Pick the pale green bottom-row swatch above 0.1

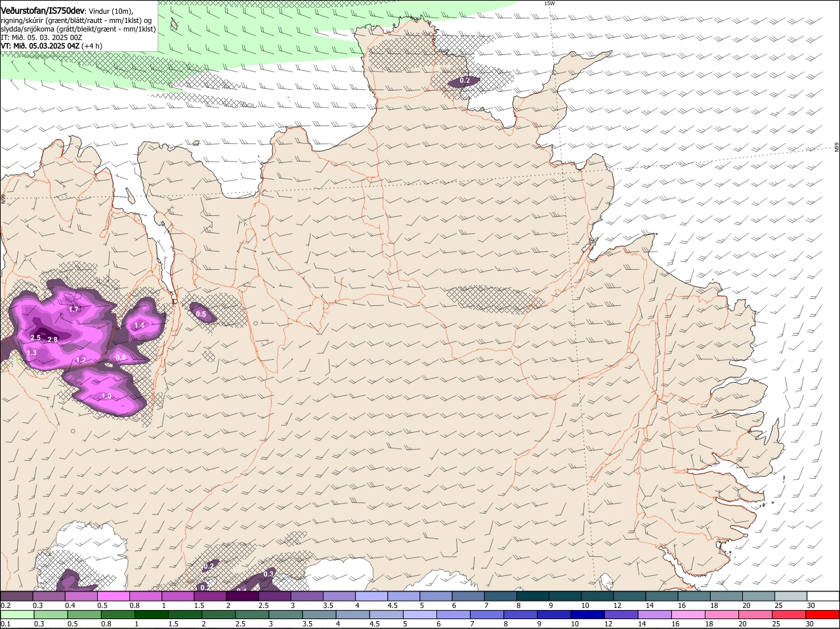point(18,615)
